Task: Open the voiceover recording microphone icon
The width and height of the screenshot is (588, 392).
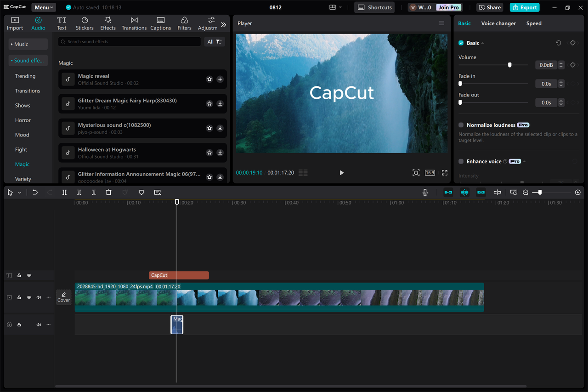Action: click(425, 192)
